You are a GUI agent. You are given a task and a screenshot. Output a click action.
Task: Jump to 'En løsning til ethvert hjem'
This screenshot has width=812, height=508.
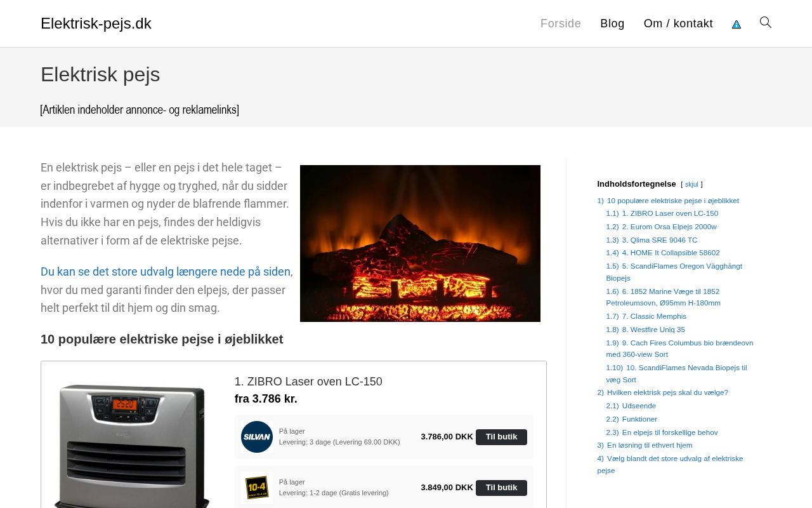[645, 445]
